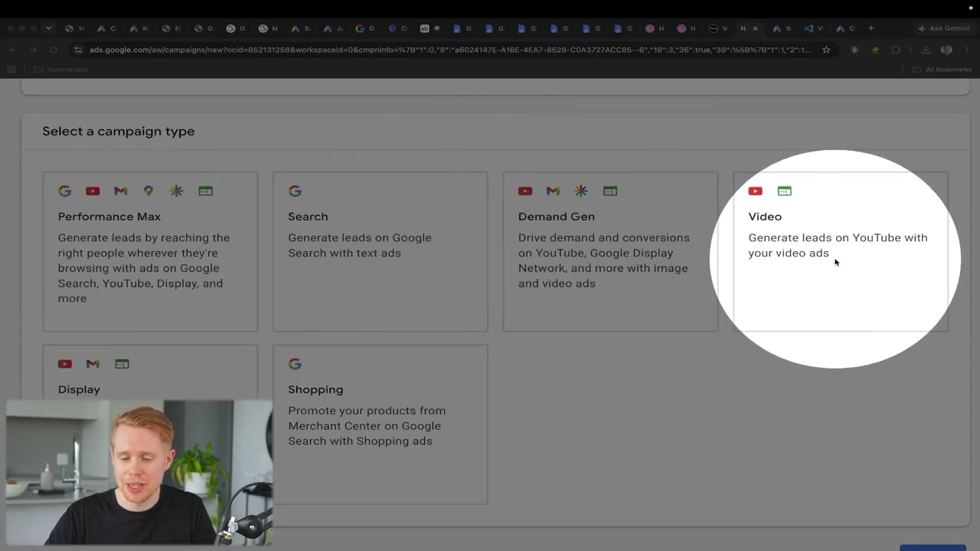Click the YouTube icon in Demand Gen card
This screenshot has height=551, width=980.
pyautogui.click(x=525, y=191)
